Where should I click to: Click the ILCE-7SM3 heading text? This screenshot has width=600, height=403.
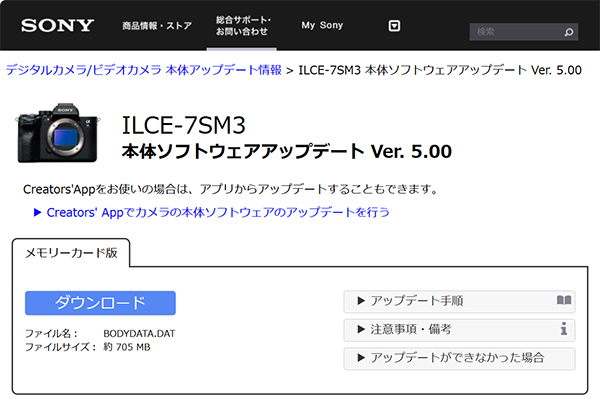(183, 125)
